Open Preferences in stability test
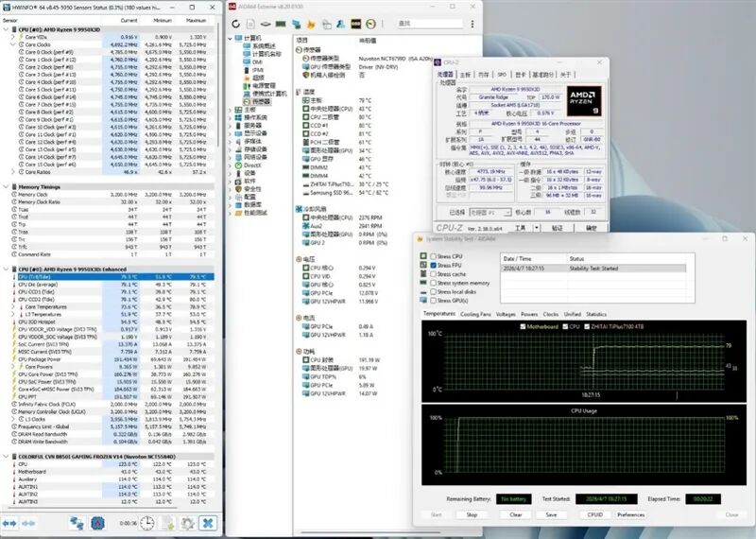 coord(630,514)
